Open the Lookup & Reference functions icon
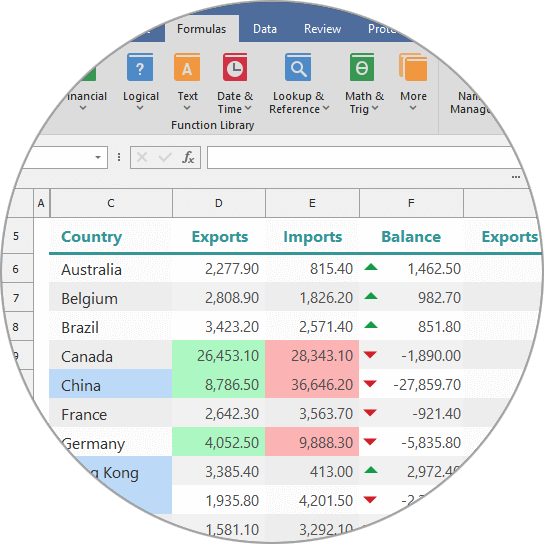This screenshot has height=544, width=544. click(x=298, y=67)
